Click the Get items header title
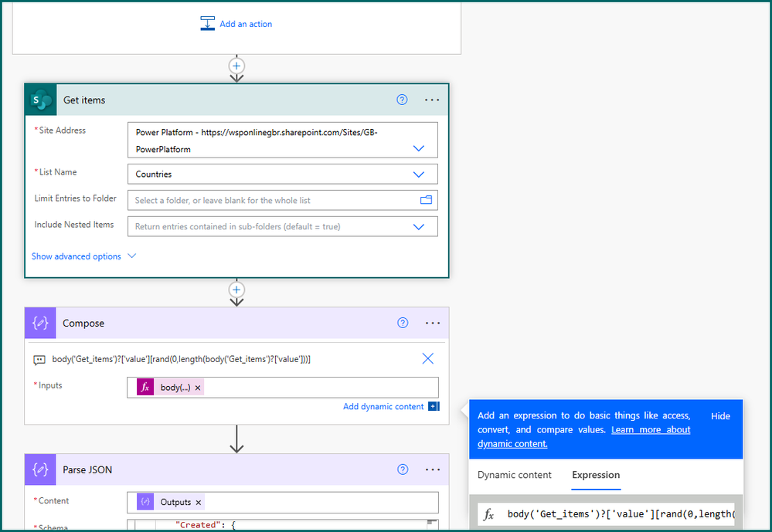Image resolution: width=772 pixels, height=532 pixels. [84, 100]
